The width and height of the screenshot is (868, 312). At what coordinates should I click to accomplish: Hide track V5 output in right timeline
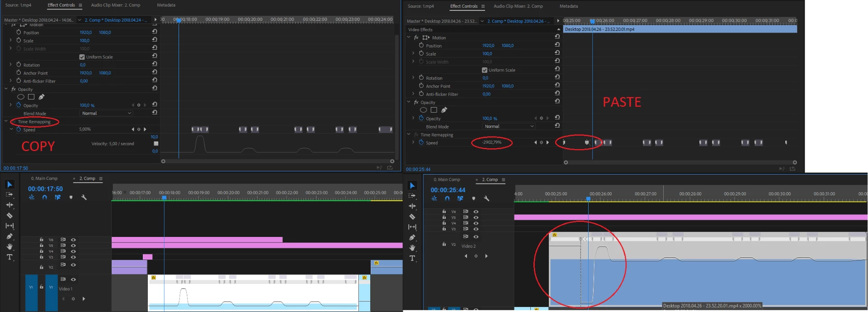click(476, 217)
